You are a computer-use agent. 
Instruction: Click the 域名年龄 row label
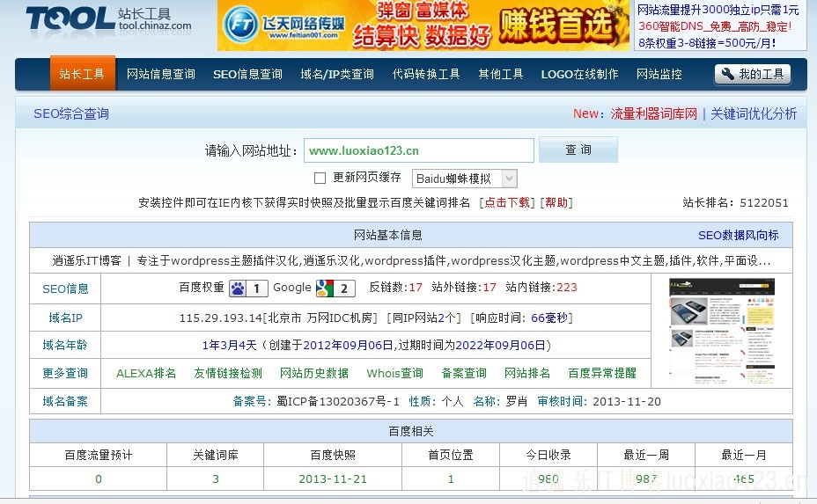click(65, 345)
